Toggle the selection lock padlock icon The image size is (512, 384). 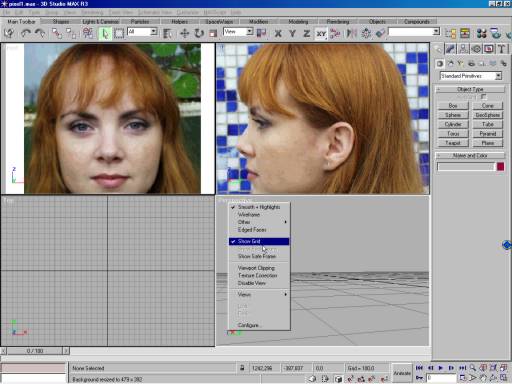242,368
